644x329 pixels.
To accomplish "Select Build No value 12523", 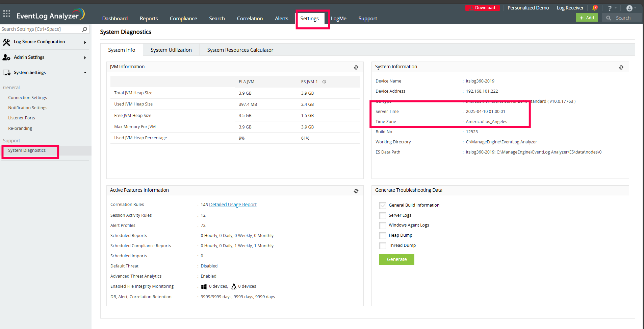I will pyautogui.click(x=472, y=132).
